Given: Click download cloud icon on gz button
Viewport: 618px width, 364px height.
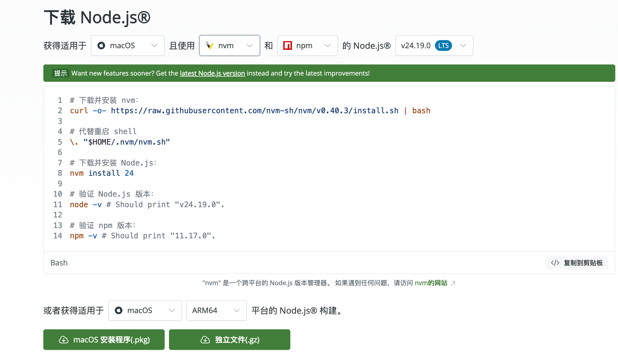Looking at the screenshot, I should (205, 340).
